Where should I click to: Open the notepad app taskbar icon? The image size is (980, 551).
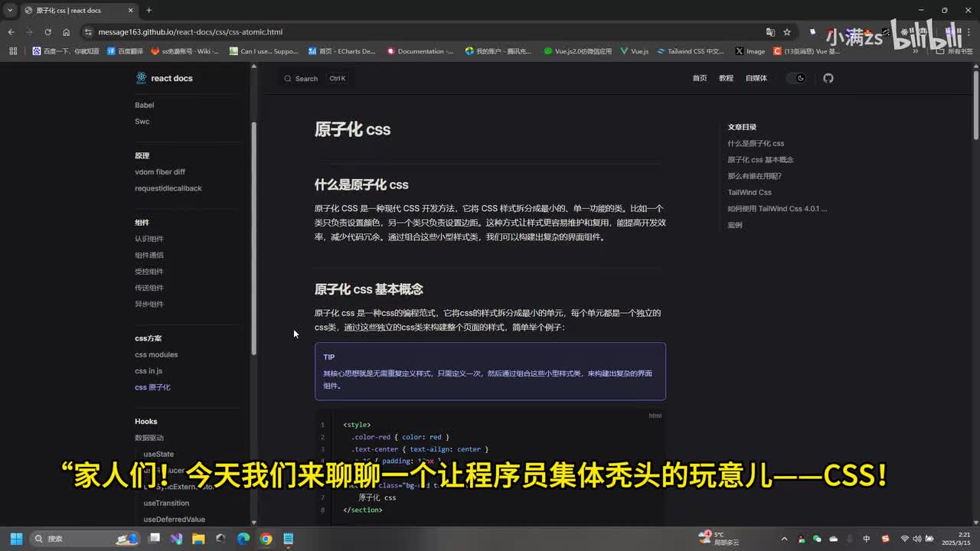click(288, 539)
